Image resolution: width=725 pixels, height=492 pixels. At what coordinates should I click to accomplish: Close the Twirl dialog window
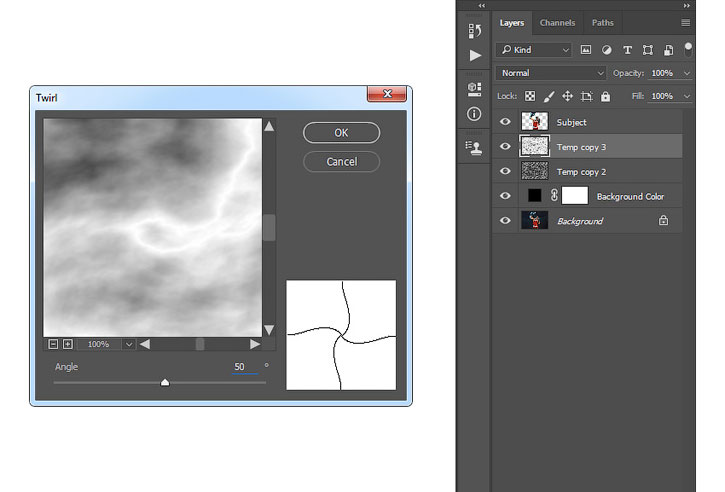coord(387,93)
